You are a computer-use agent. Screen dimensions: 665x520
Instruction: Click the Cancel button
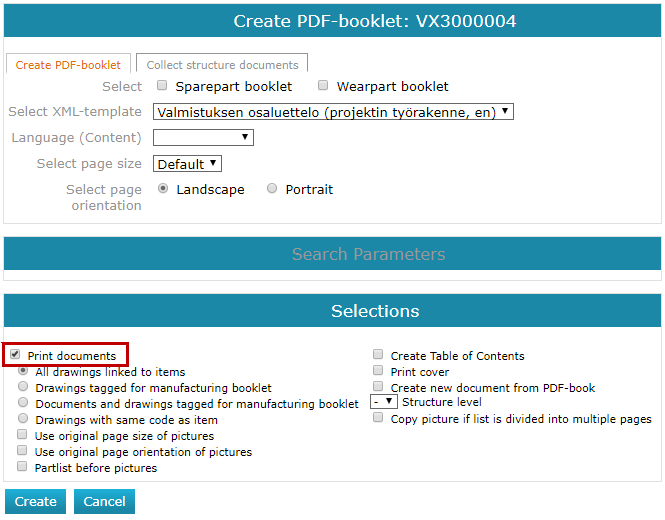click(x=104, y=501)
